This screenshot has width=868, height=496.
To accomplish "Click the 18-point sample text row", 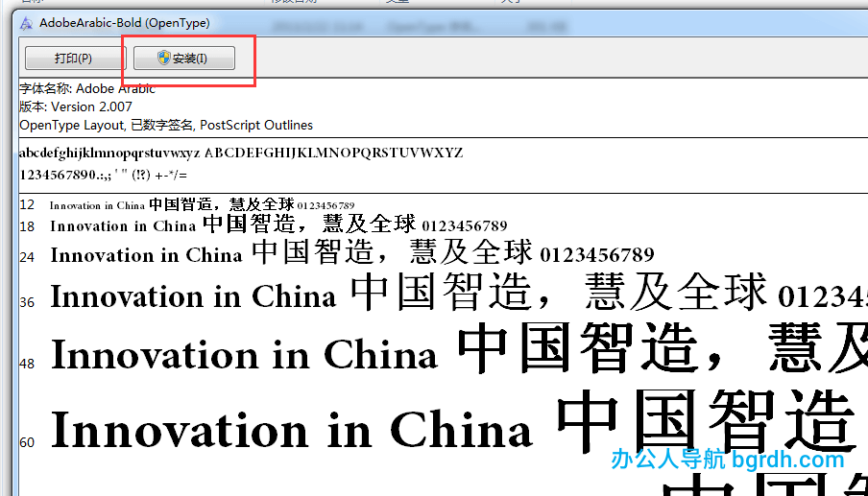I will pos(263,224).
